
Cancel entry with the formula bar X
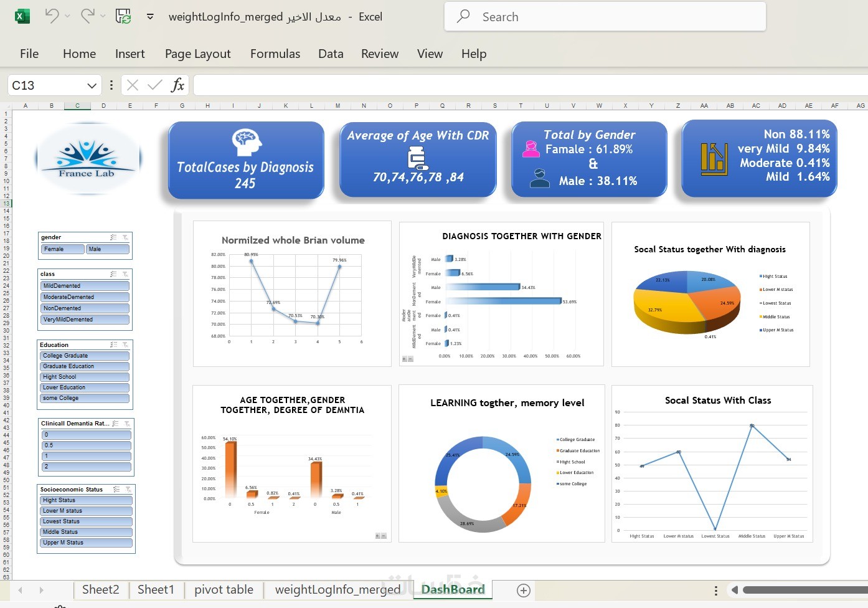[x=133, y=85]
